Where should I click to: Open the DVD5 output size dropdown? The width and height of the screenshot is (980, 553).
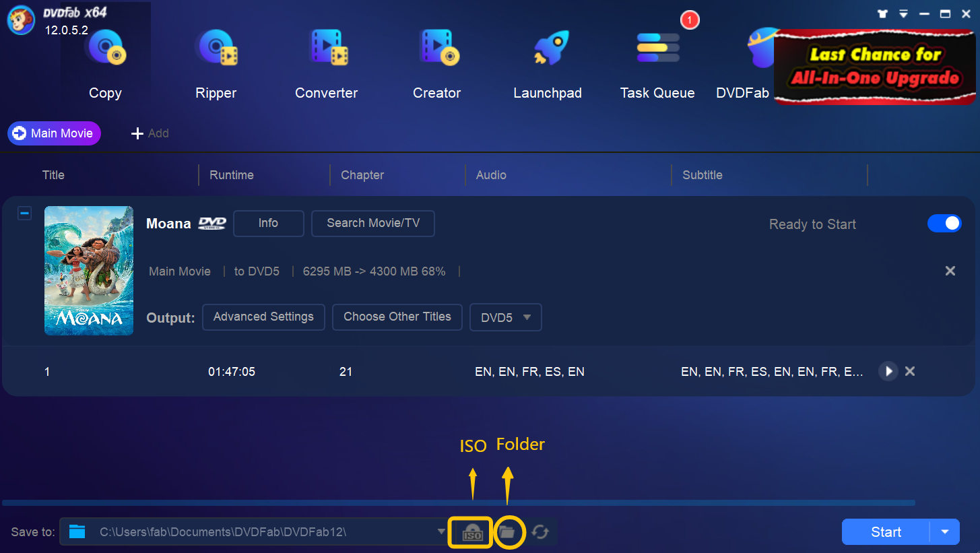(506, 317)
